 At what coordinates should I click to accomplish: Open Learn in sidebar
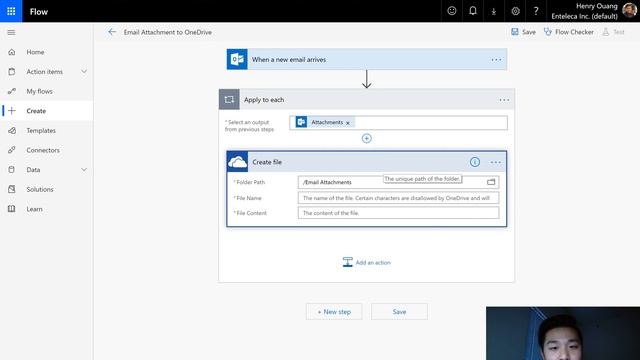coord(47,209)
